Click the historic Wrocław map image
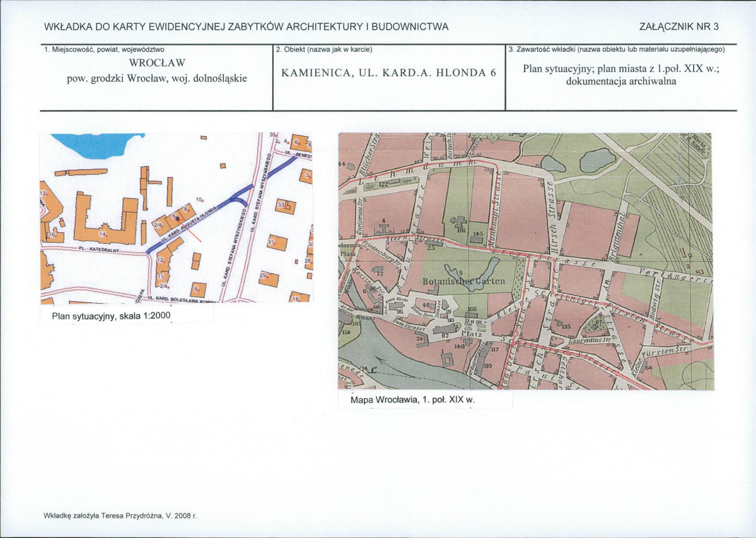This screenshot has height=538, width=756. coord(525,261)
